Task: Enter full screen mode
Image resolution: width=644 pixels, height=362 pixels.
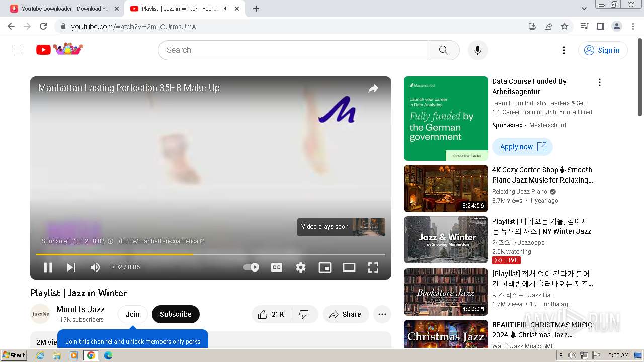Action: click(373, 267)
